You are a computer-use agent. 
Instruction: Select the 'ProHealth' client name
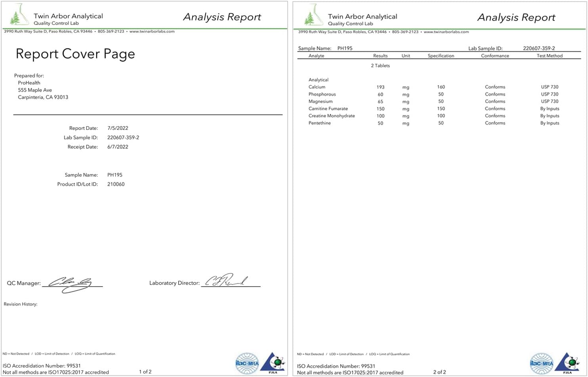(x=29, y=83)
